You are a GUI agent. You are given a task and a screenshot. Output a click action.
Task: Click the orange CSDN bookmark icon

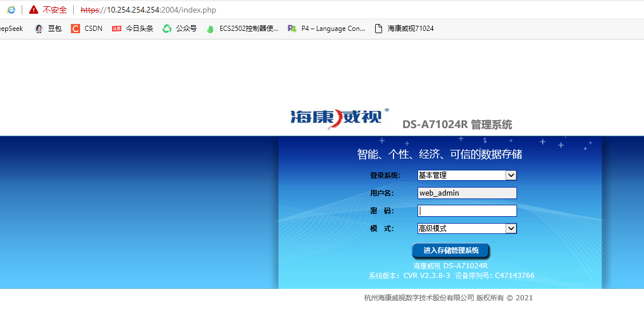[75, 29]
